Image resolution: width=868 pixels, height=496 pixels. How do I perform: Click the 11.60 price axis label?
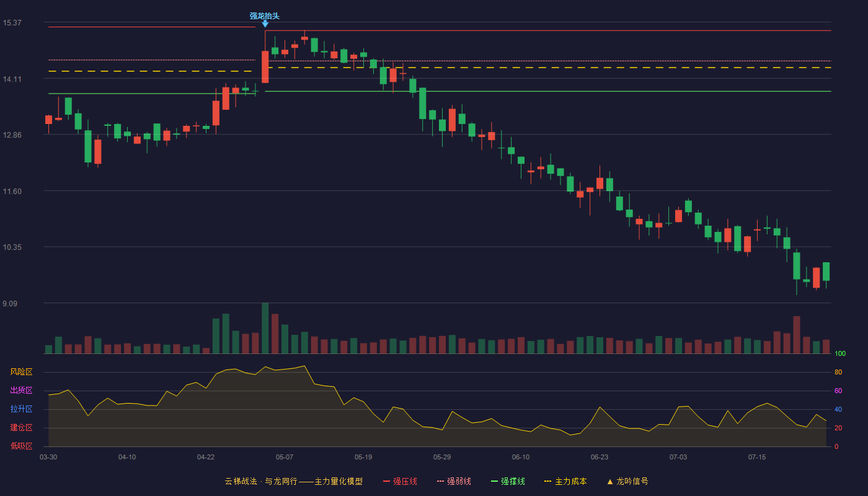coord(12,192)
